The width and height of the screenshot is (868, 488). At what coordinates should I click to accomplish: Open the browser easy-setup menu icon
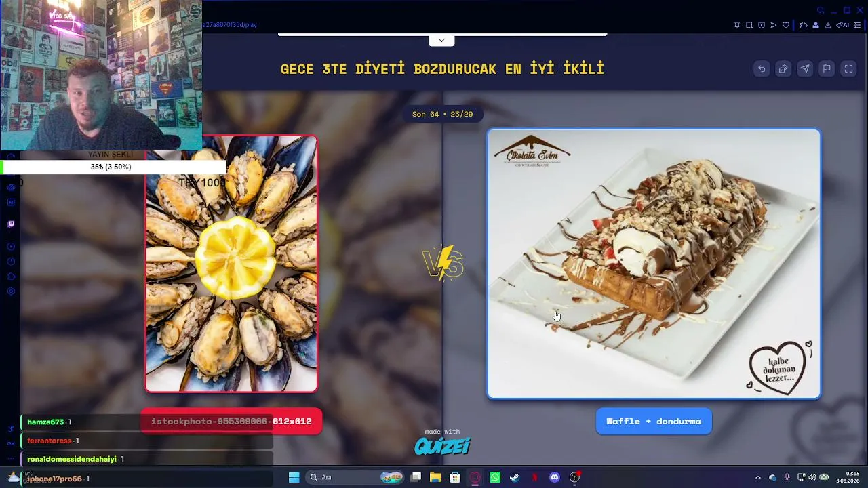pos(858,25)
